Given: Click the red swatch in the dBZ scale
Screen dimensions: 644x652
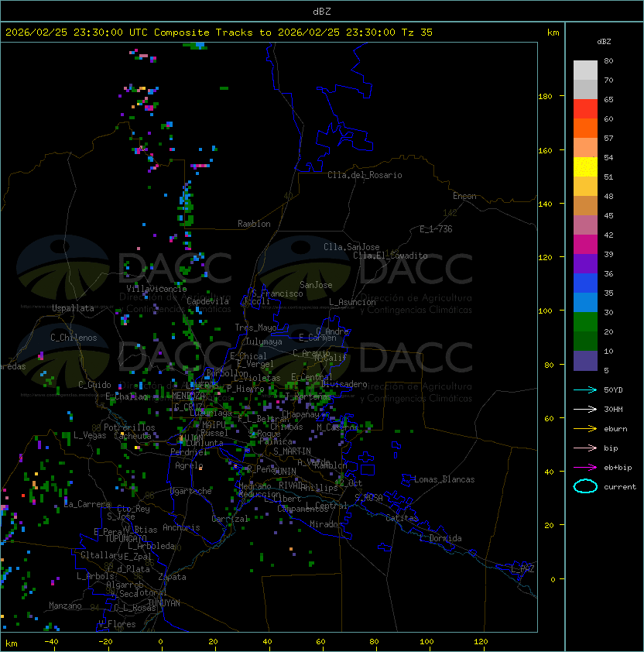Looking at the screenshot, I should click(585, 109).
